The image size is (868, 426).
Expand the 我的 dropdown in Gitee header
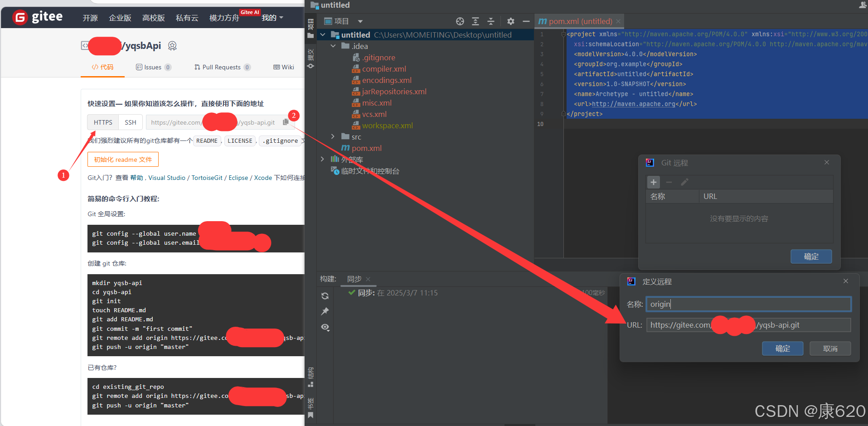click(x=272, y=18)
